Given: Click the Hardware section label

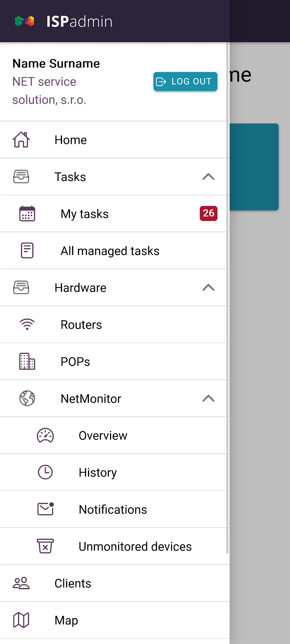Looking at the screenshot, I should (80, 288).
